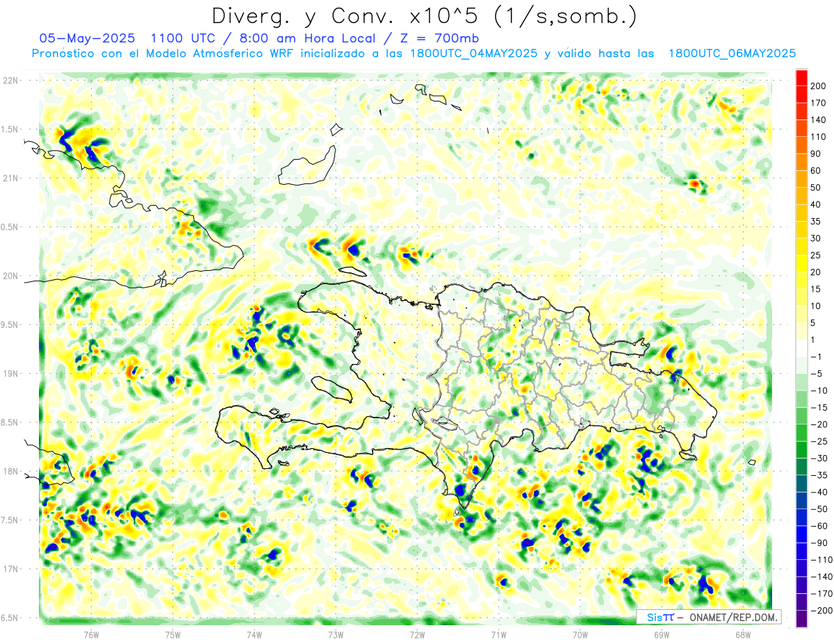Screen dimensions: 834x644
Task: Click the white color scale segment between 1 and -1
Action: point(801,348)
